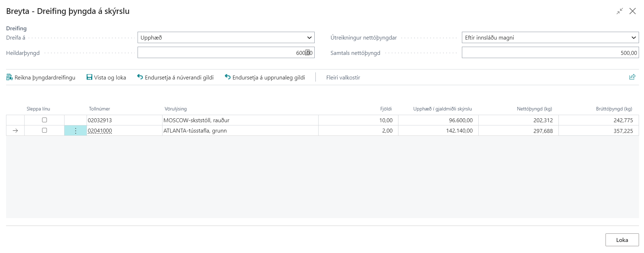Image resolution: width=644 pixels, height=253 pixels.
Task: Click the row selector arrow for second line
Action: 15,131
